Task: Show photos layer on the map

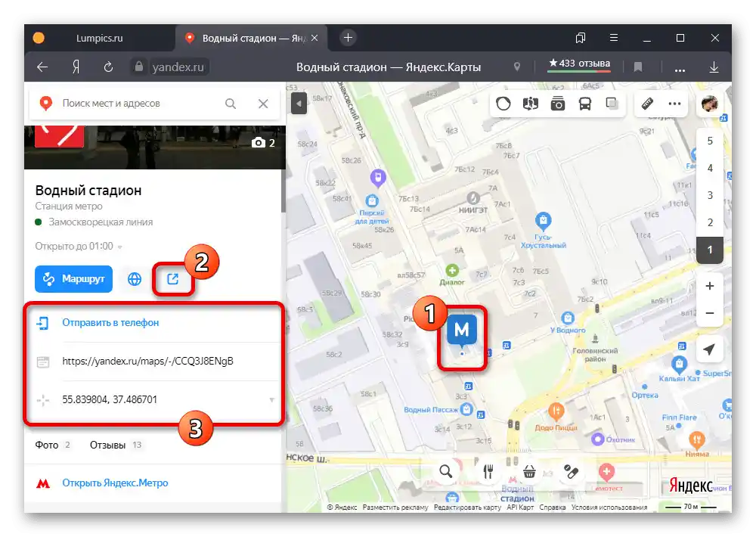Action: coord(557,104)
